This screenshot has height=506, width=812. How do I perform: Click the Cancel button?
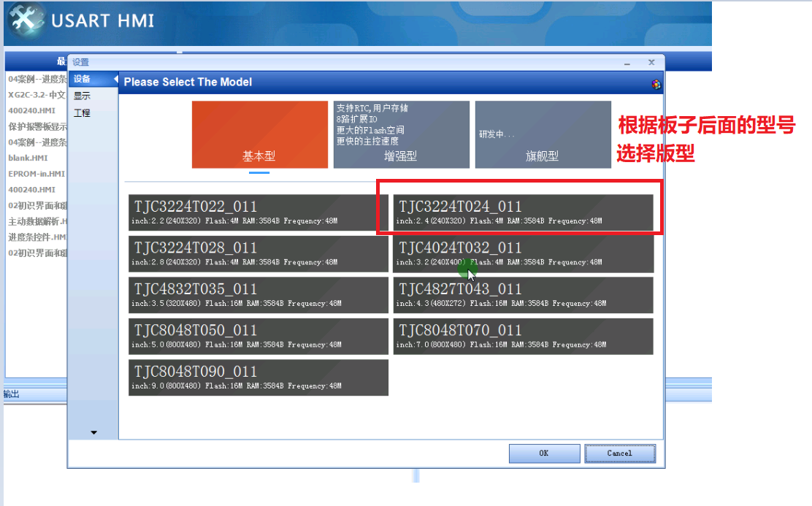click(620, 453)
